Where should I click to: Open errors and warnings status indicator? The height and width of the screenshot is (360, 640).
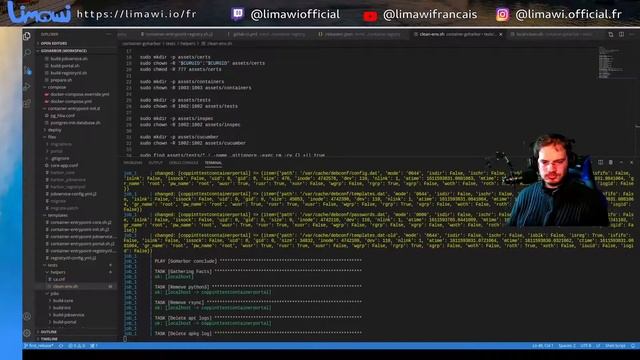click(77, 346)
